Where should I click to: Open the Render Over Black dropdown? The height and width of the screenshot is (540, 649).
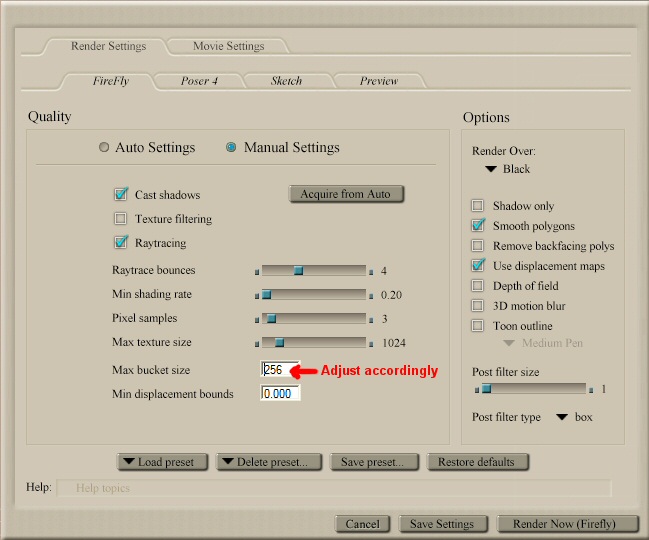tap(508, 169)
